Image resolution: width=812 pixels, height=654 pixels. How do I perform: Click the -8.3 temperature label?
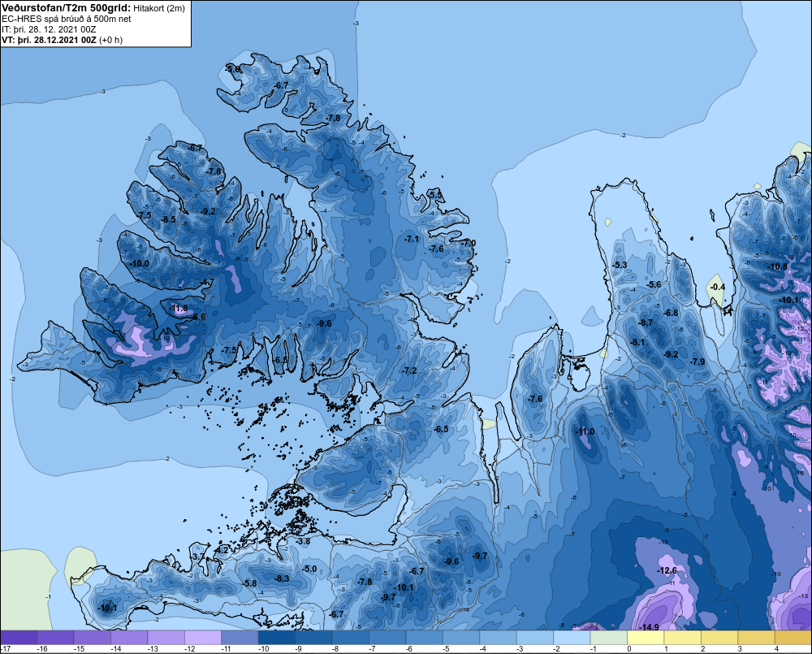283,578
